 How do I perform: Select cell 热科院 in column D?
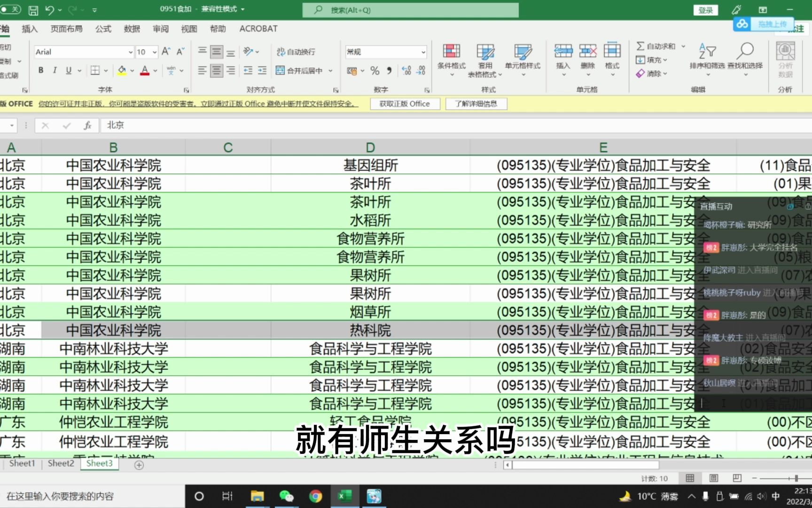(370, 330)
